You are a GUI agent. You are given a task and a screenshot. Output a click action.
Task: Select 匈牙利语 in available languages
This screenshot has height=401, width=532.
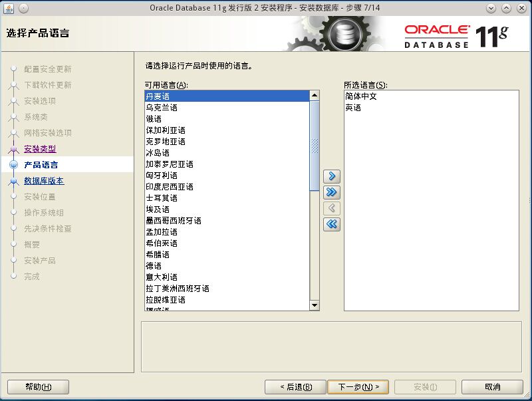tap(227, 176)
